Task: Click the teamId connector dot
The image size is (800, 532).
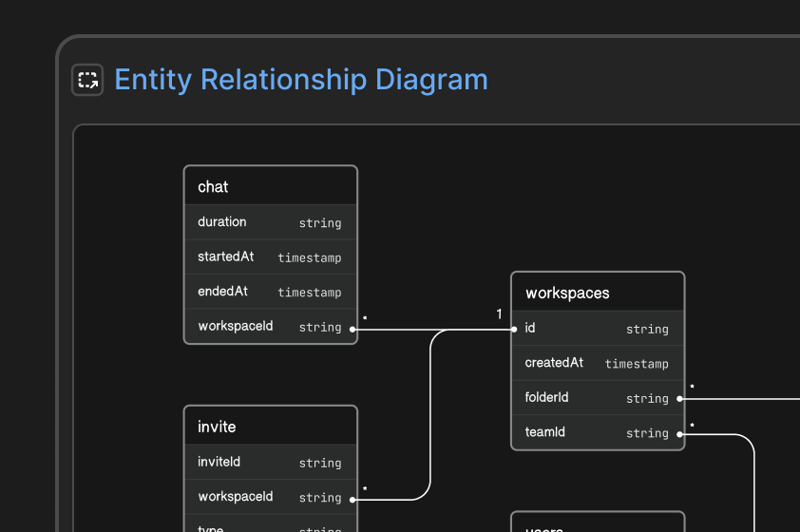Action: tap(679, 434)
